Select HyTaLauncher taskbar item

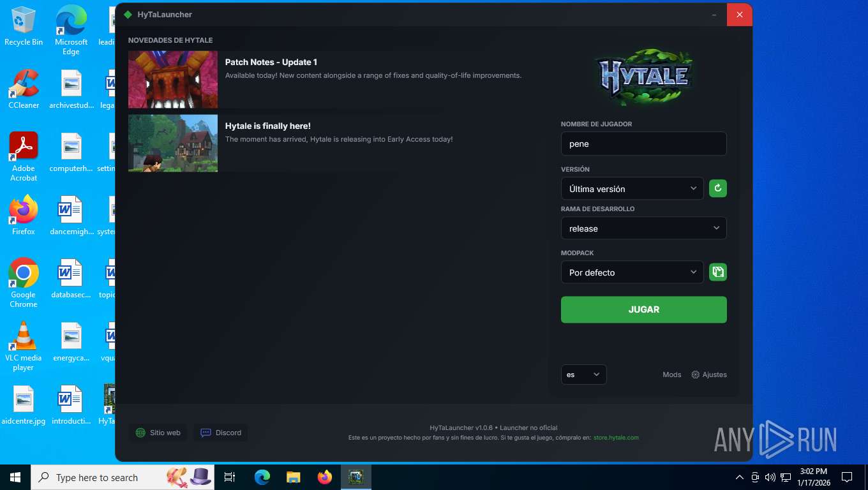tap(356, 477)
